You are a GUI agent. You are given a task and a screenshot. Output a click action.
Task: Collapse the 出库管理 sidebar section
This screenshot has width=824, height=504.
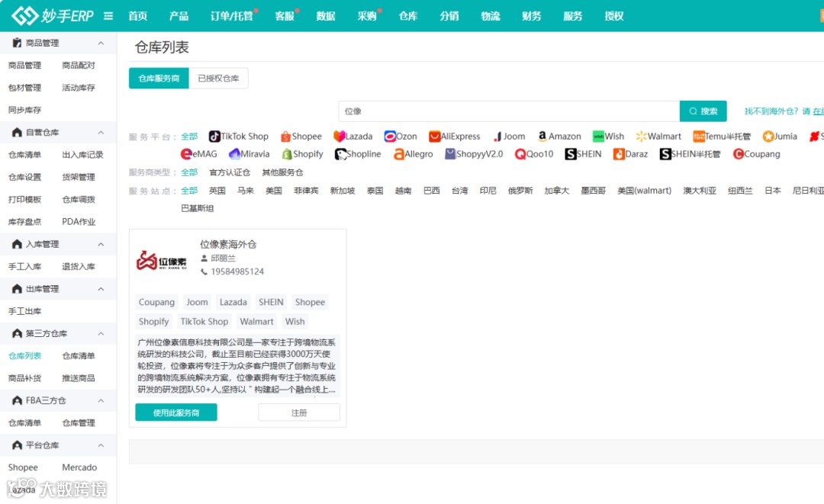(x=101, y=289)
